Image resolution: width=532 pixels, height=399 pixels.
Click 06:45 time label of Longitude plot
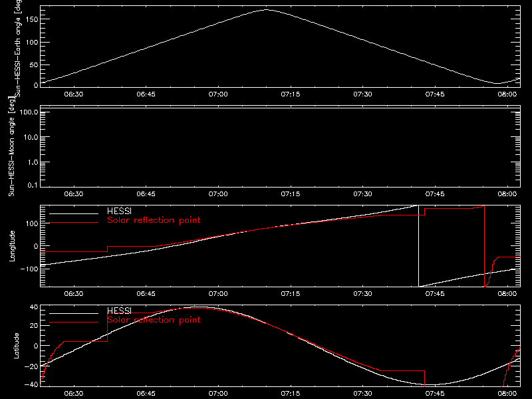[146, 293]
